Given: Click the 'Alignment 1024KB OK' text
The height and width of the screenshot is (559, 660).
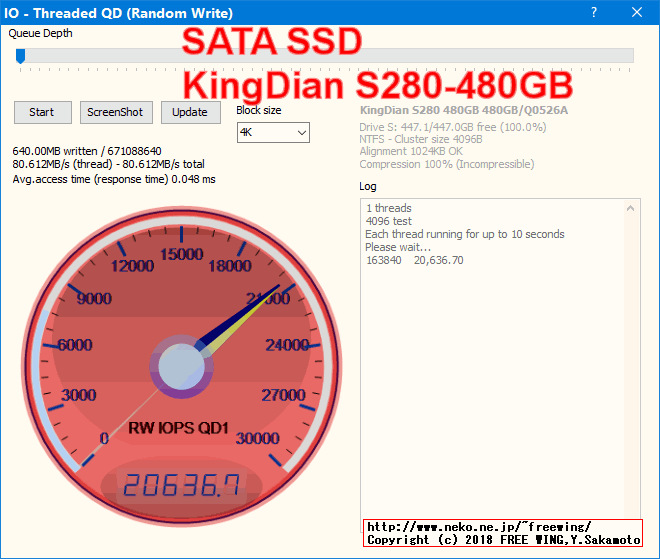Looking at the screenshot, I should coord(411,152).
